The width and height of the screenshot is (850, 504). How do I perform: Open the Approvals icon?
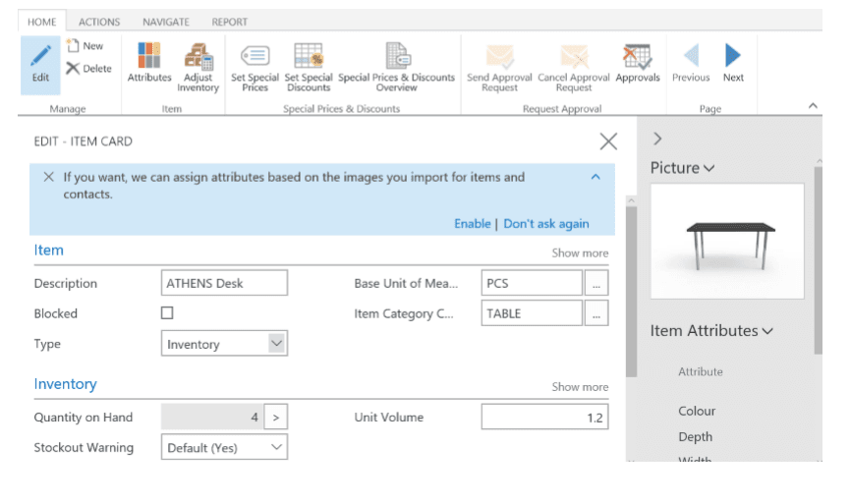[637, 57]
